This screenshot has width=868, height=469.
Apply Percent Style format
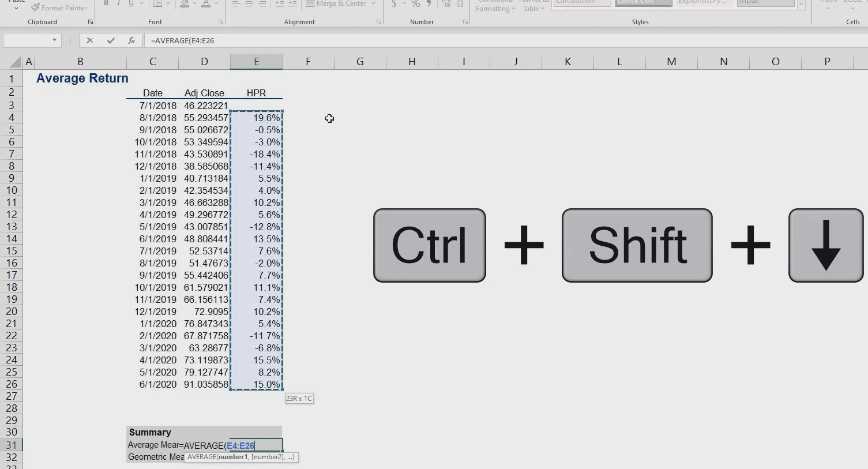[x=416, y=3]
